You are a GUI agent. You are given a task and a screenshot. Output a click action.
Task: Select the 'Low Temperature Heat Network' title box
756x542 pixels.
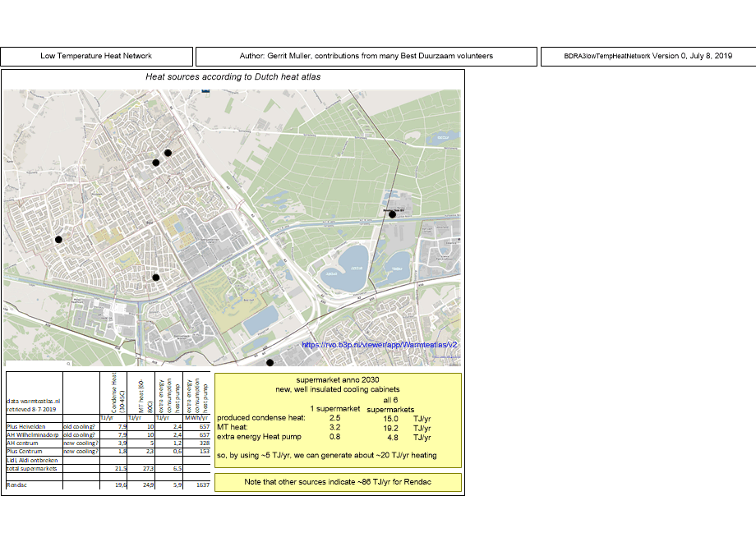tap(96, 57)
